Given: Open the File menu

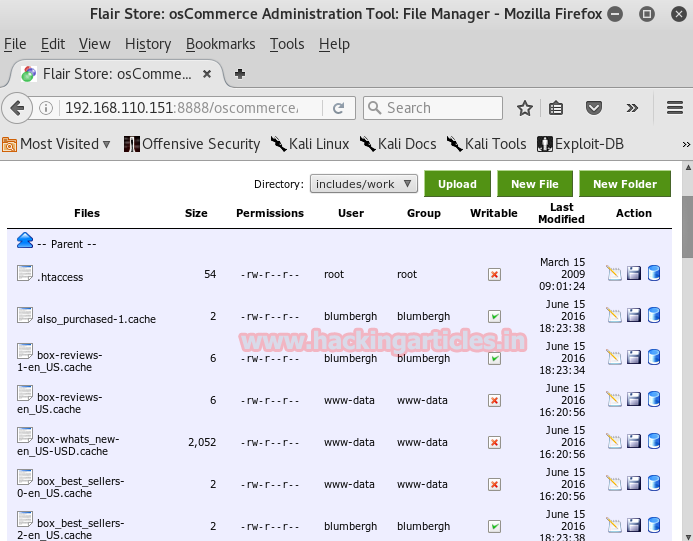Looking at the screenshot, I should point(15,44).
